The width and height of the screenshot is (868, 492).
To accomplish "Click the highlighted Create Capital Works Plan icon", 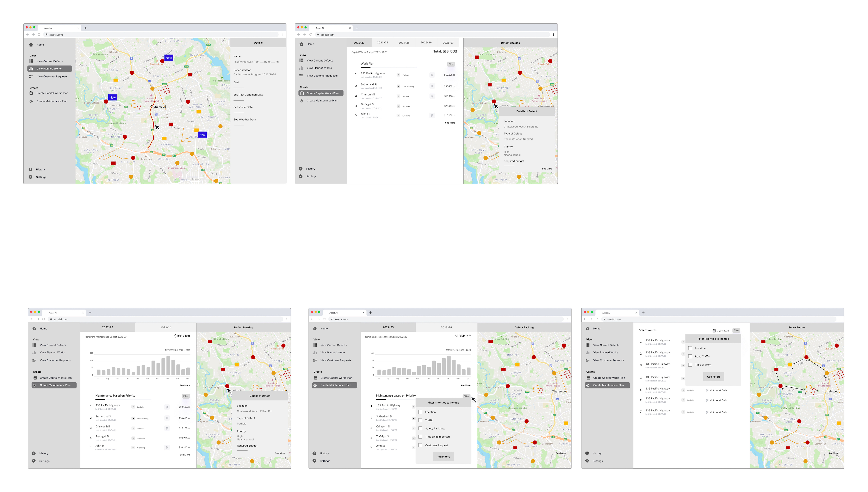I will point(302,93).
